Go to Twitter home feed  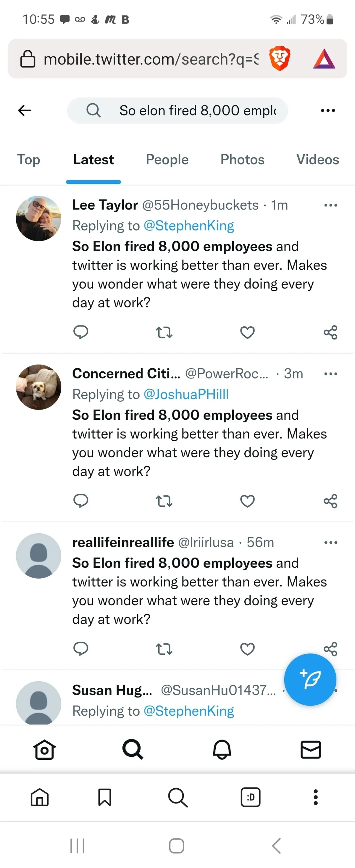(x=44, y=749)
